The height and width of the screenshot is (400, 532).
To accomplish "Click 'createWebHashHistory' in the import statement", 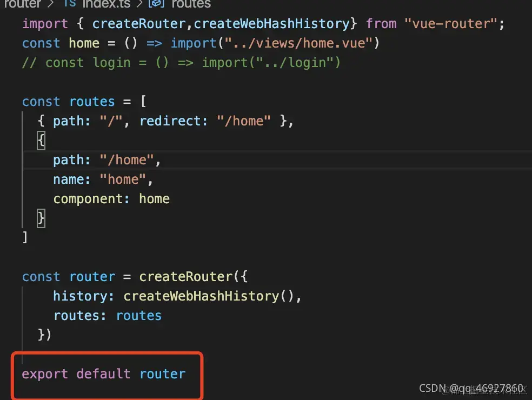I will pyautogui.click(x=271, y=24).
